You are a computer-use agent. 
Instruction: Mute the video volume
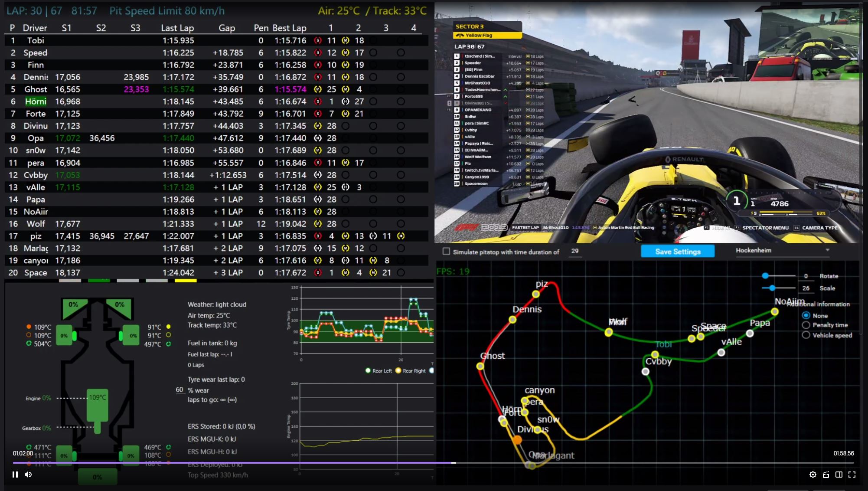click(x=28, y=475)
